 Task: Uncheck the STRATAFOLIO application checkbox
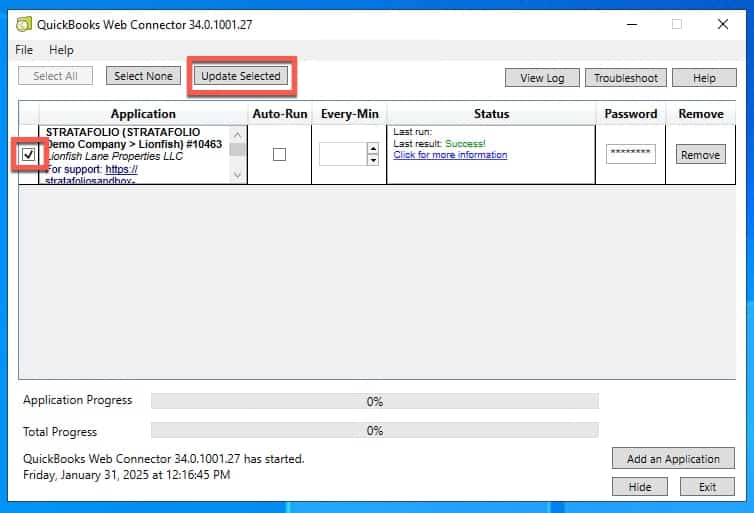29,154
